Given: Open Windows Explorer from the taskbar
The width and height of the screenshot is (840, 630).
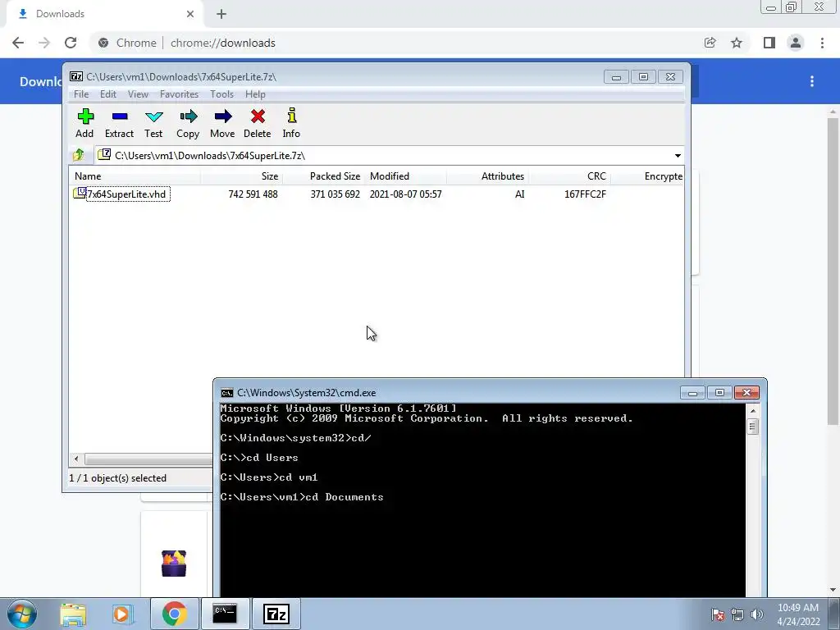Looking at the screenshot, I should [73, 614].
